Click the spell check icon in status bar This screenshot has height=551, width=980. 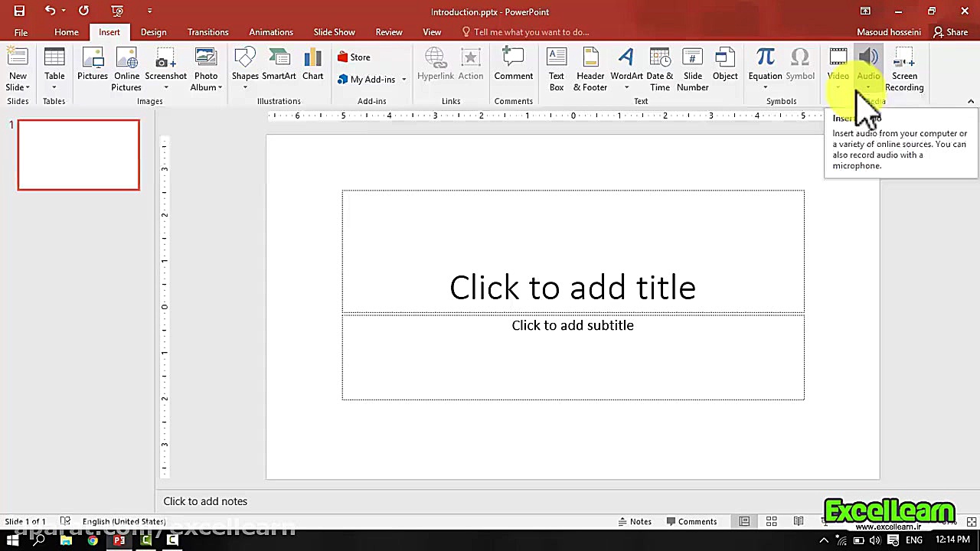pos(66,521)
